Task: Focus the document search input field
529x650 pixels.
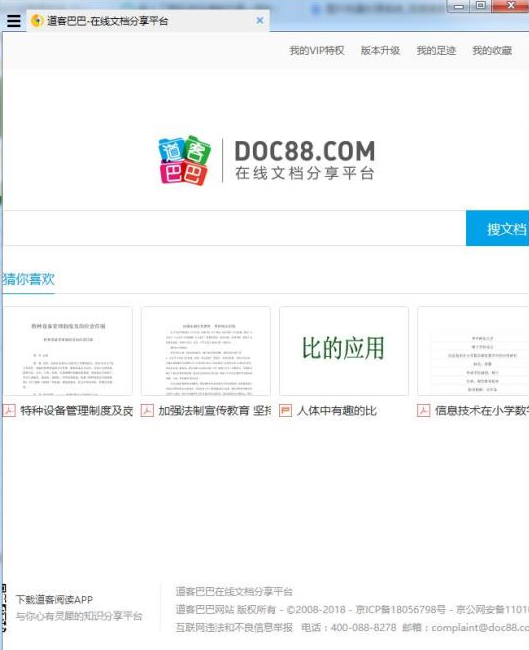Action: [234, 228]
